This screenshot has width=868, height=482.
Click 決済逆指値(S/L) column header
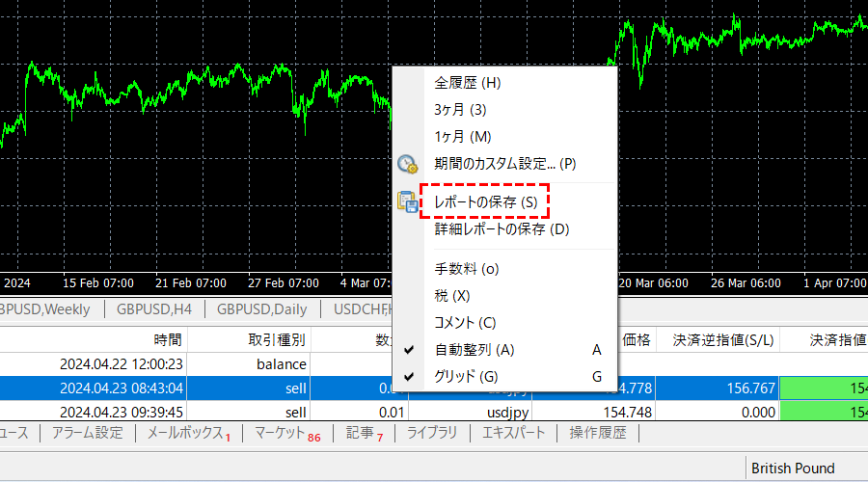(723, 339)
